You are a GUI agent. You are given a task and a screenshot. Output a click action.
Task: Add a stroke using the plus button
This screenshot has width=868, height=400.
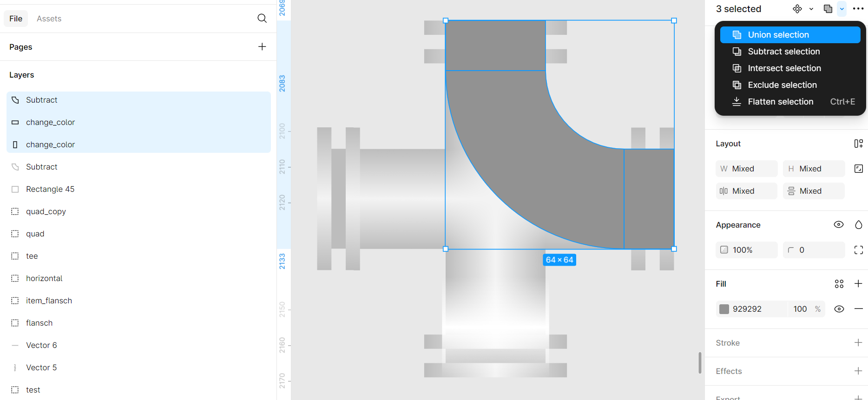point(858,343)
